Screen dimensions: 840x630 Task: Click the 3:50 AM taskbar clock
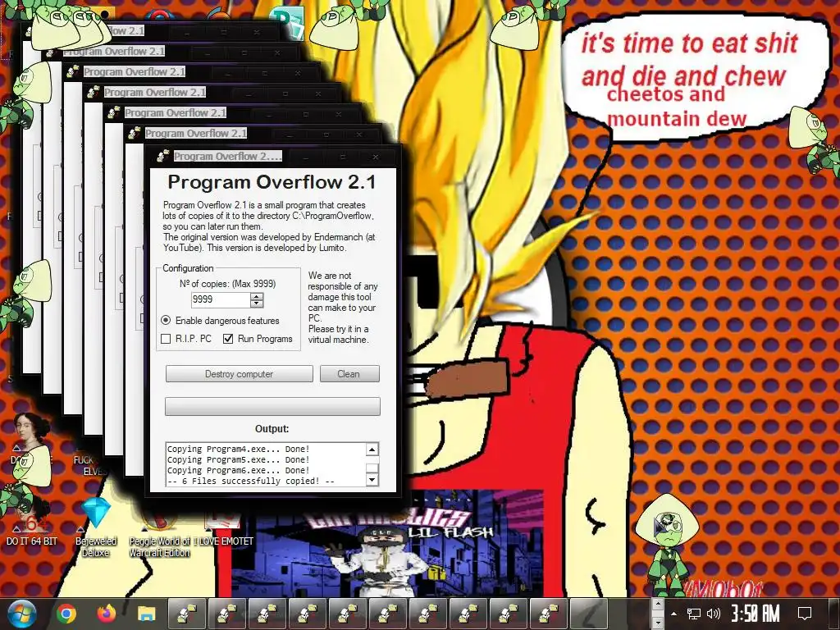[756, 614]
